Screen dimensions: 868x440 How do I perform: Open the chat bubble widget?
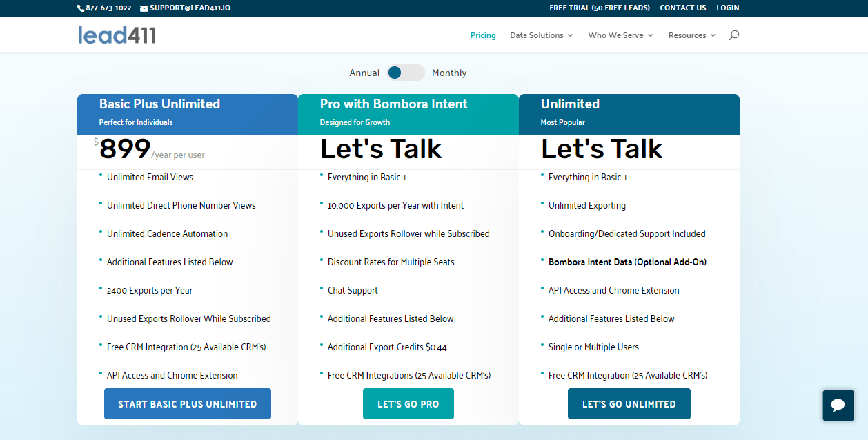(x=838, y=405)
